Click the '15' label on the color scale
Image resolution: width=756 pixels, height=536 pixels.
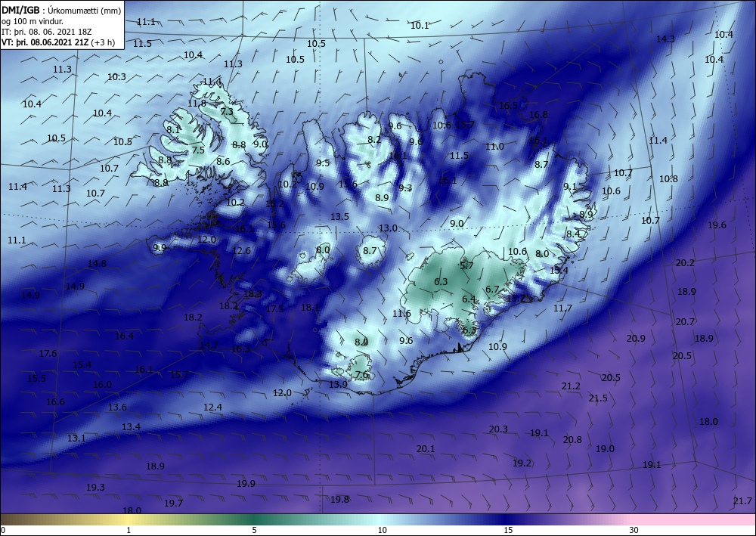point(508,530)
